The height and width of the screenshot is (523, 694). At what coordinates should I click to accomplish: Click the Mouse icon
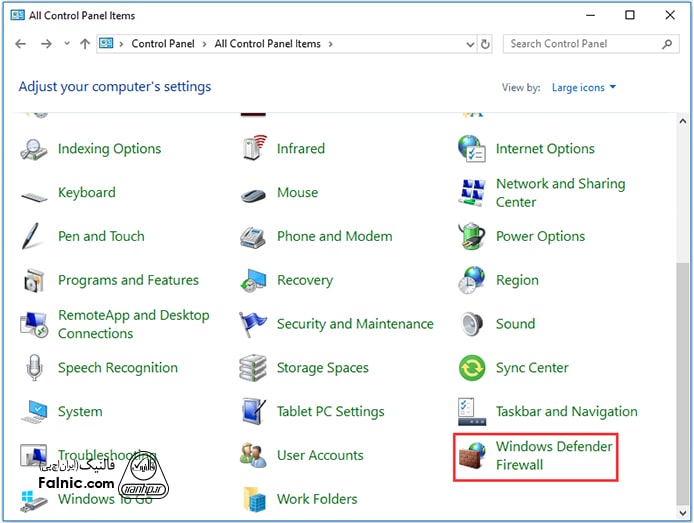(x=253, y=193)
